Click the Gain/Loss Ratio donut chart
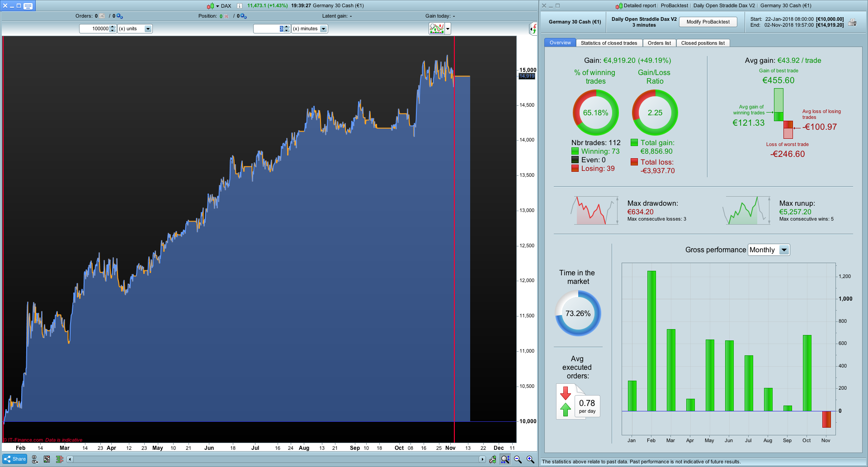 [655, 113]
